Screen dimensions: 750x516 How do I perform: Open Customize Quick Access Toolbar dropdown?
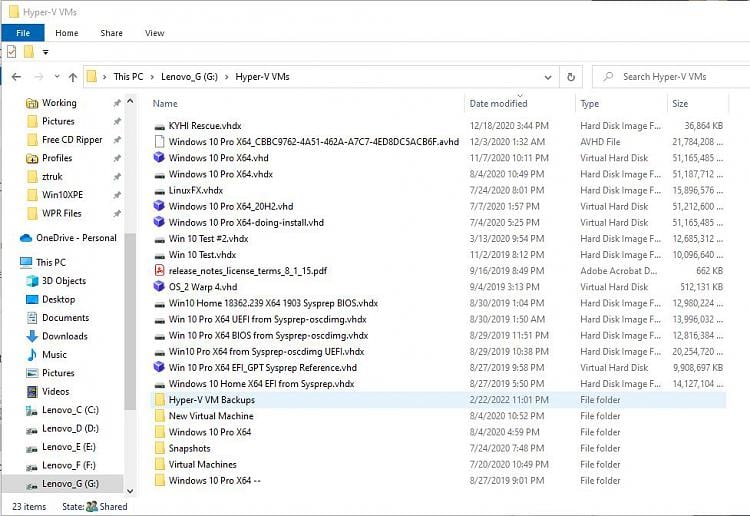coord(45,52)
